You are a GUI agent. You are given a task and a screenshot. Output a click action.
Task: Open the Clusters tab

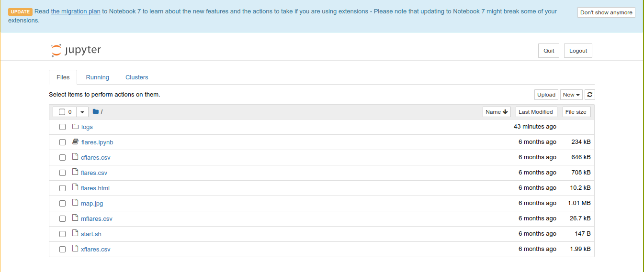tap(136, 77)
